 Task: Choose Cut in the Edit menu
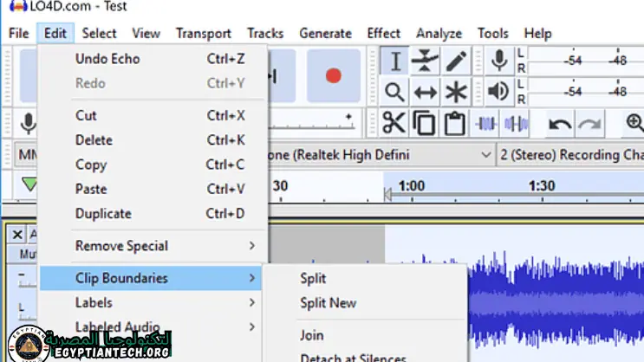(x=151, y=116)
